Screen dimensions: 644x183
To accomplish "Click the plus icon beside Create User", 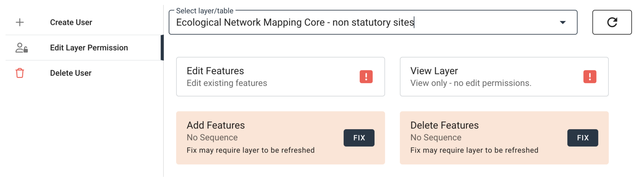I will 20,23.
